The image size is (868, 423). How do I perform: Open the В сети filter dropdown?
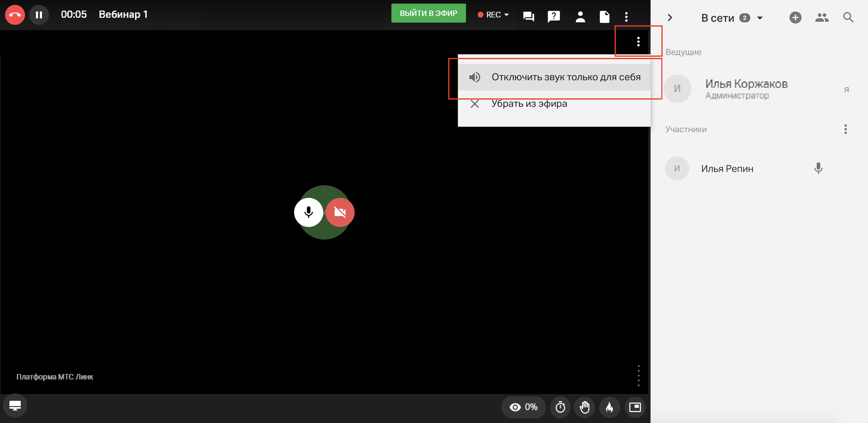click(732, 18)
